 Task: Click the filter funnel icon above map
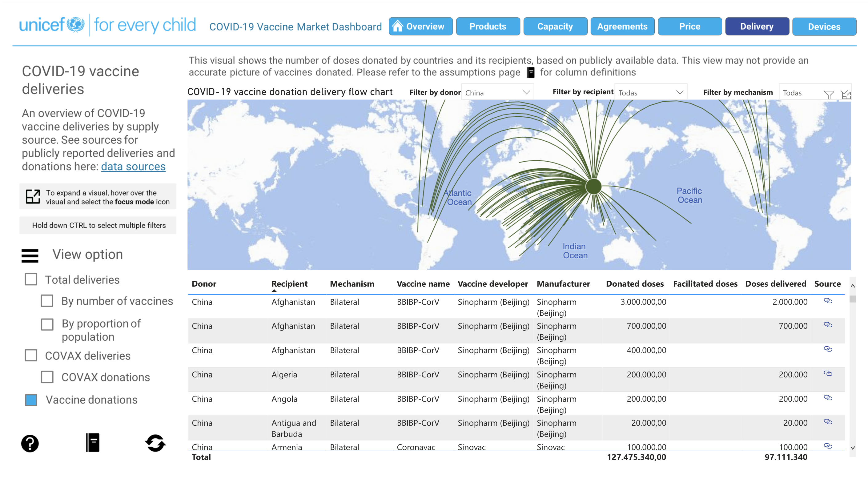pyautogui.click(x=829, y=95)
